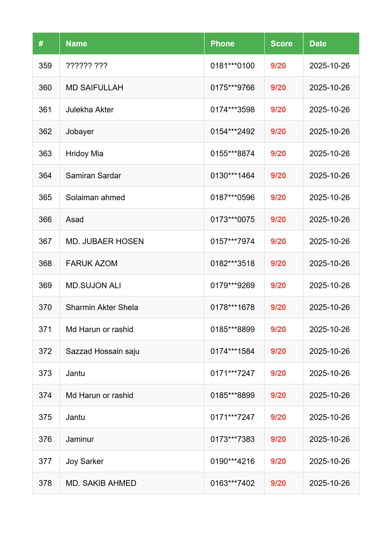Click the Name column header
Image resolution: width=392 pixels, height=554 pixels.
coord(76,44)
